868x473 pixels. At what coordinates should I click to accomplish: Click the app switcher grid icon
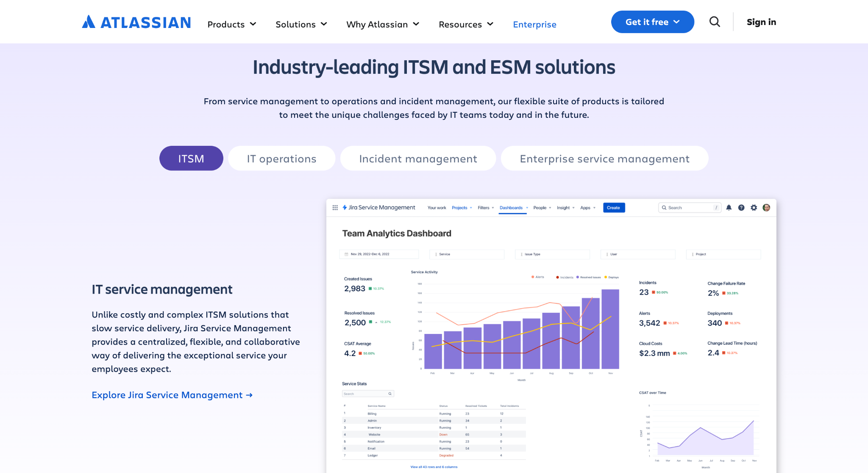335,208
